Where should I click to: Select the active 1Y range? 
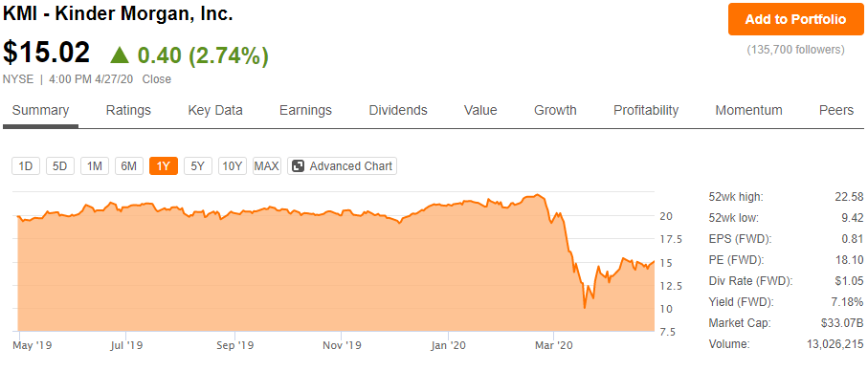tap(164, 165)
